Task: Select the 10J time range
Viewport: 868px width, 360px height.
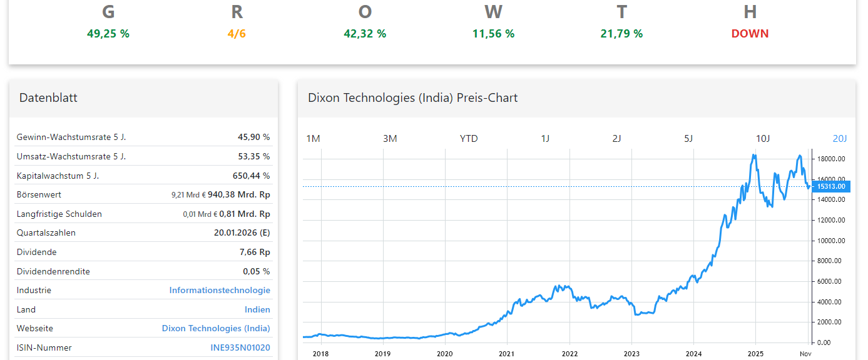Action: tap(762, 139)
